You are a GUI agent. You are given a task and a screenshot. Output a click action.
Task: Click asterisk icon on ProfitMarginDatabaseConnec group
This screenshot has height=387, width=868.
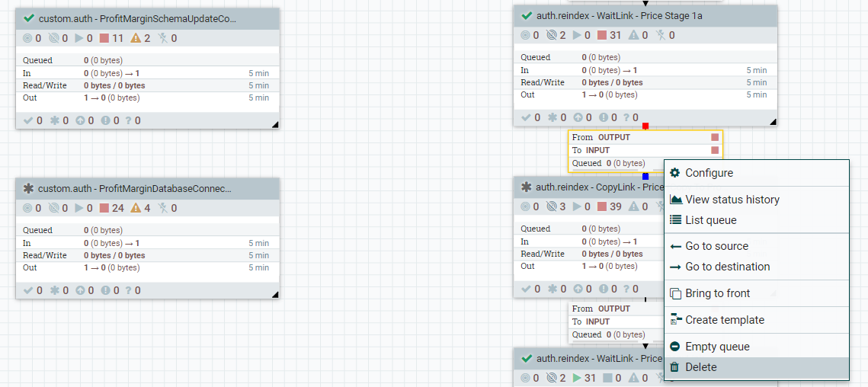click(29, 188)
